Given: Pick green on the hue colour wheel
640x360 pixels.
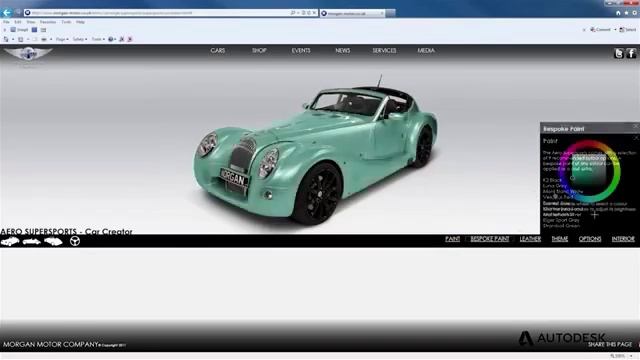Looking at the screenshot, I should (614, 184).
